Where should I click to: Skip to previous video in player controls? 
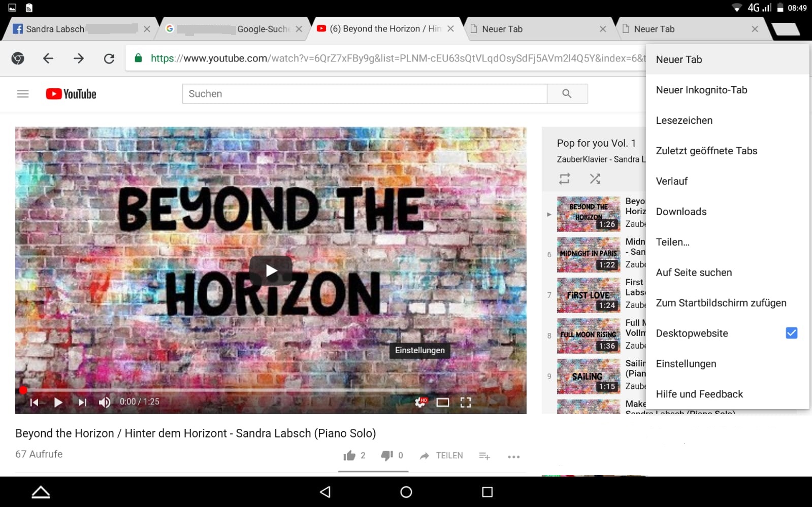coord(35,402)
